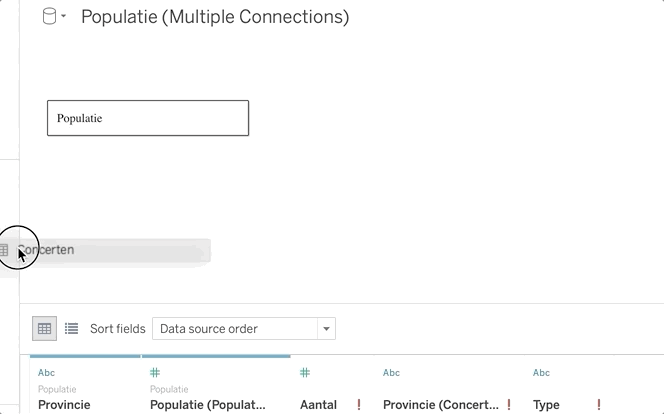Click number type icon for Populatie (Populat... column
This screenshot has width=664, height=414.
pyautogui.click(x=156, y=373)
